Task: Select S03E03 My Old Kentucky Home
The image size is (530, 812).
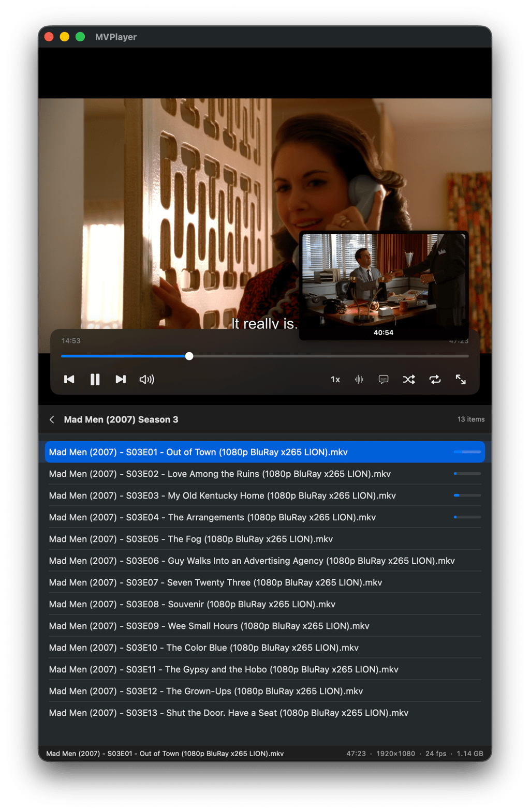Action: [265, 495]
